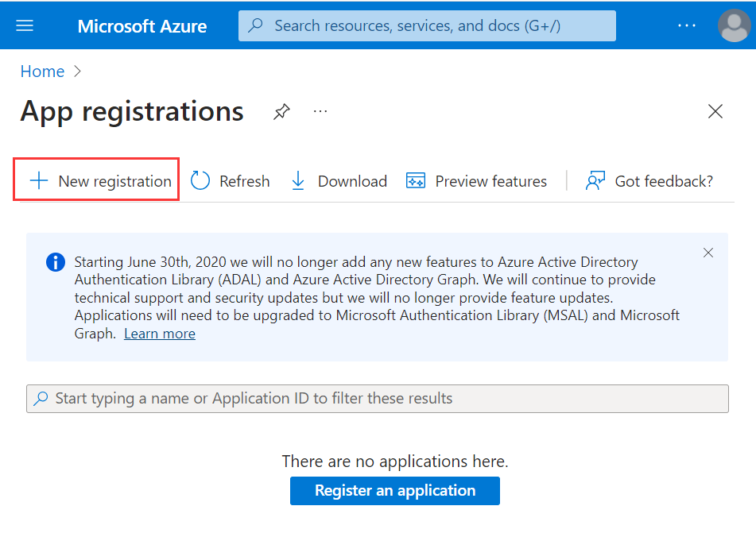Expand the breadcrumb chevron after Home
Screen dimensions: 756x533
(x=77, y=71)
